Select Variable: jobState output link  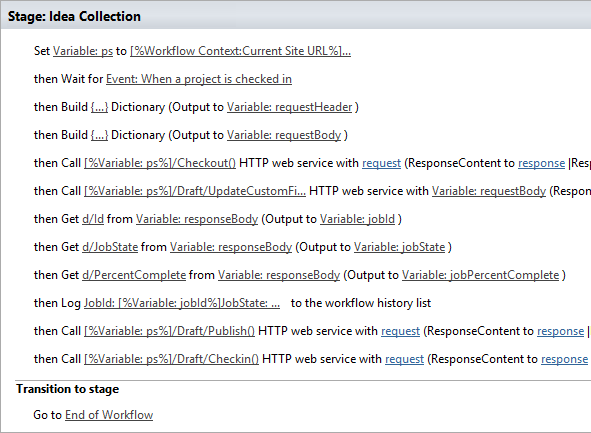400,247
